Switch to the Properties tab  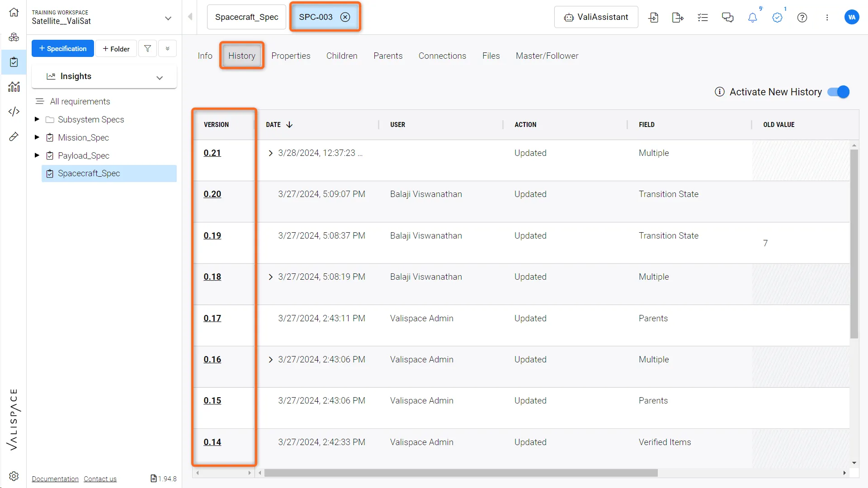[x=291, y=56]
